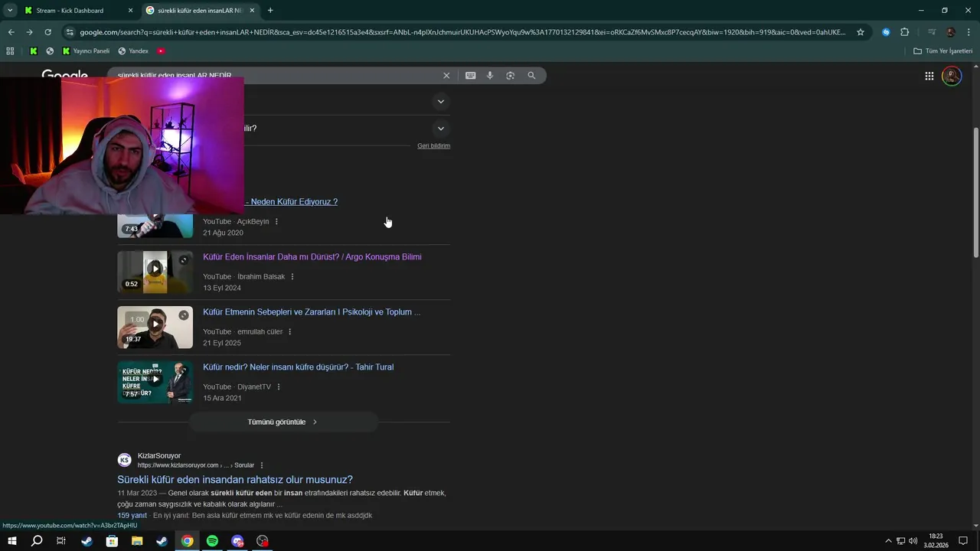The width and height of the screenshot is (980, 551).
Task: Go back to the previous page
Action: 11,32
